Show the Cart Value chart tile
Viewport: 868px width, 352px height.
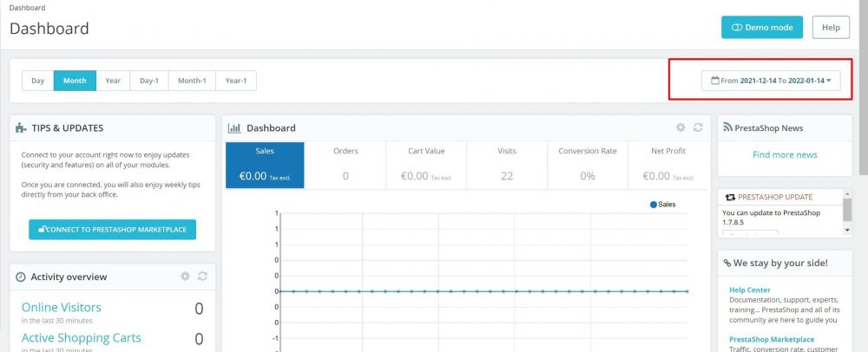coord(426,166)
